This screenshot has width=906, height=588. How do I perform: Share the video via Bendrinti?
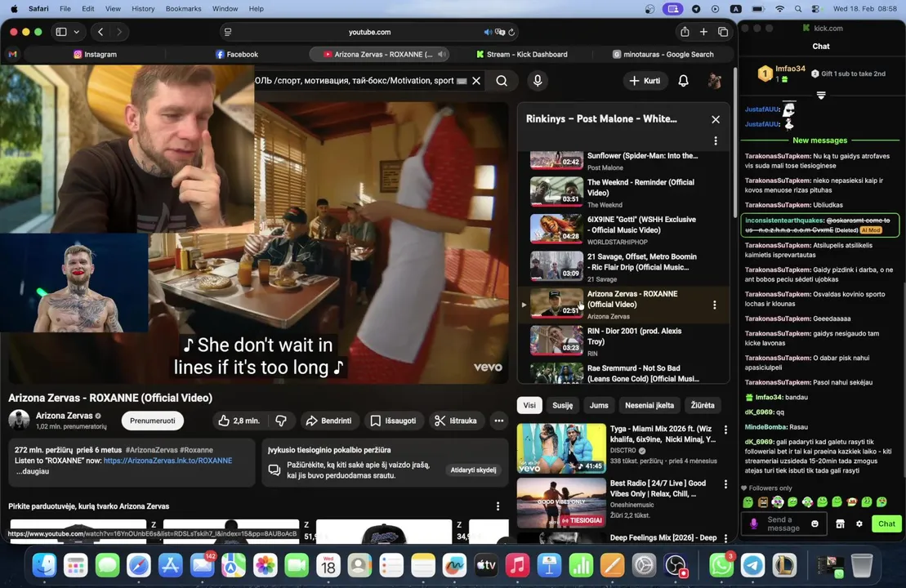tap(328, 421)
